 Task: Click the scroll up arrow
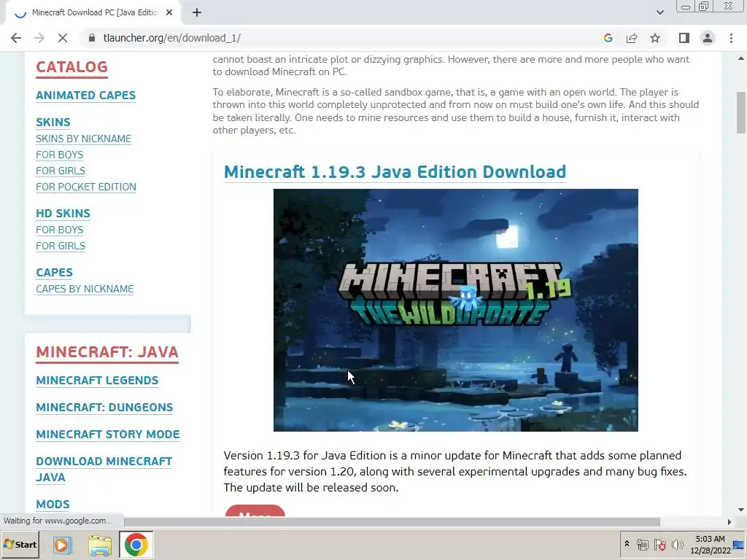click(741, 58)
